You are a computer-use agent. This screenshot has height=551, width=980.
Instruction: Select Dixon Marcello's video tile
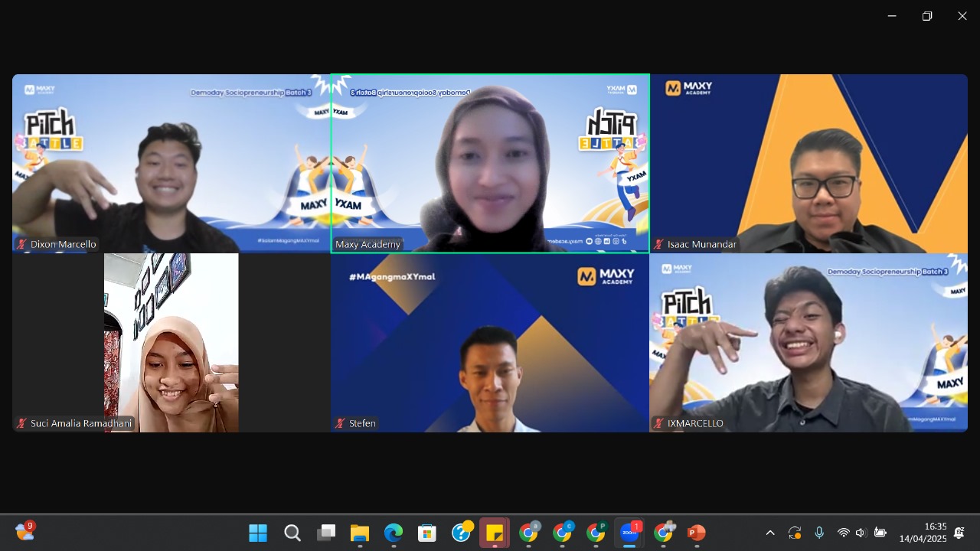pyautogui.click(x=171, y=164)
